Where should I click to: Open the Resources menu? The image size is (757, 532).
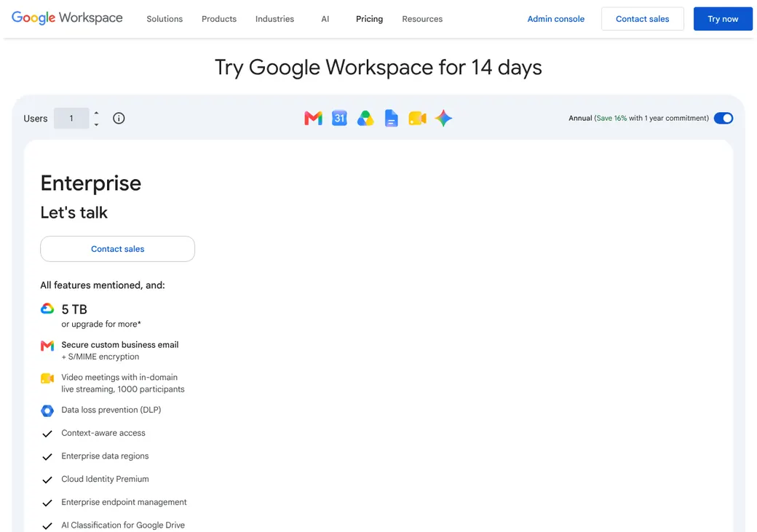tap(422, 19)
